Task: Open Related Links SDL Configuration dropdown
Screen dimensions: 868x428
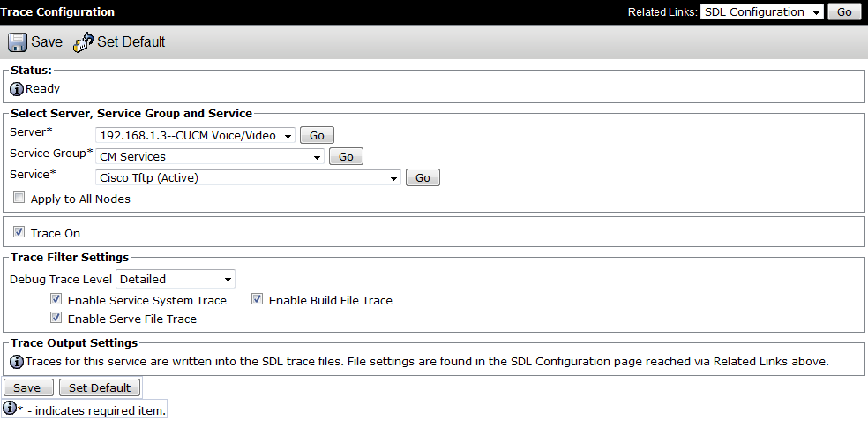Action: tap(762, 12)
